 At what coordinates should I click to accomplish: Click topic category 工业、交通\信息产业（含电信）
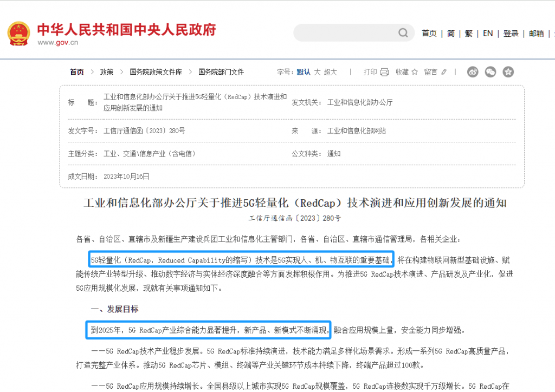tap(150, 154)
